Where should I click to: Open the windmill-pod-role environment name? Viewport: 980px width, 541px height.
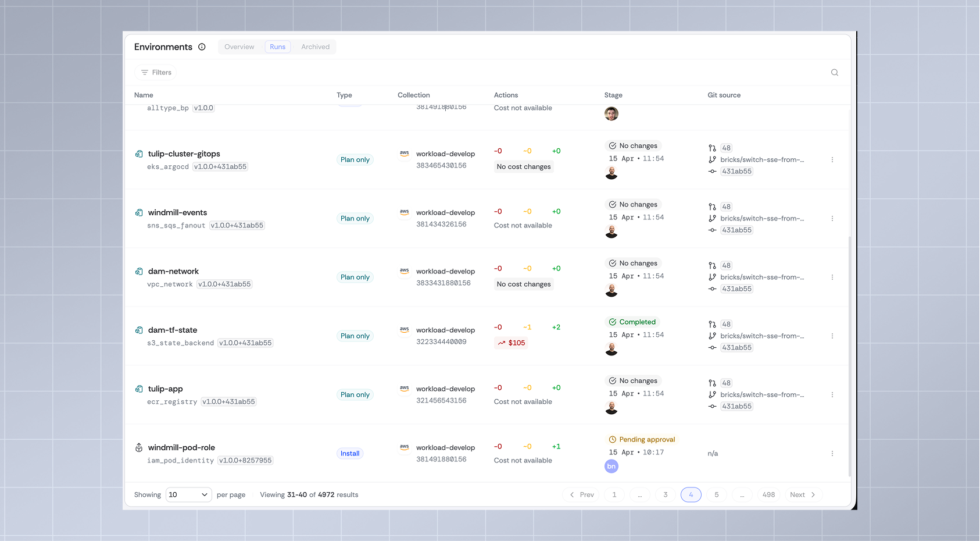(181, 448)
